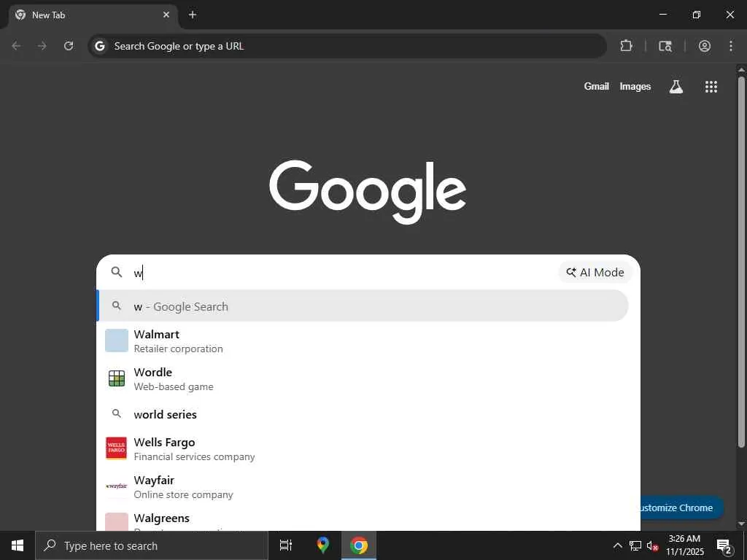
Task: Open the tab search media icon
Action: 665,46
